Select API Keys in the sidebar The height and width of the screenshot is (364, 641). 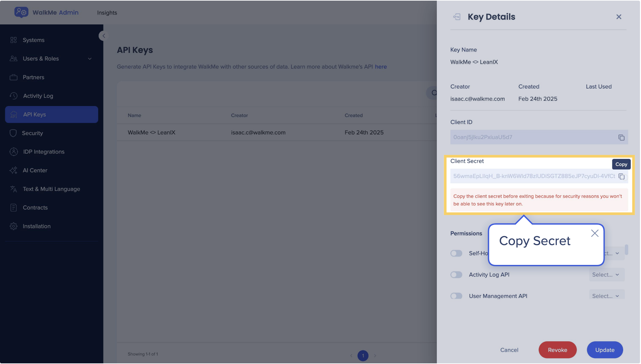52,115
